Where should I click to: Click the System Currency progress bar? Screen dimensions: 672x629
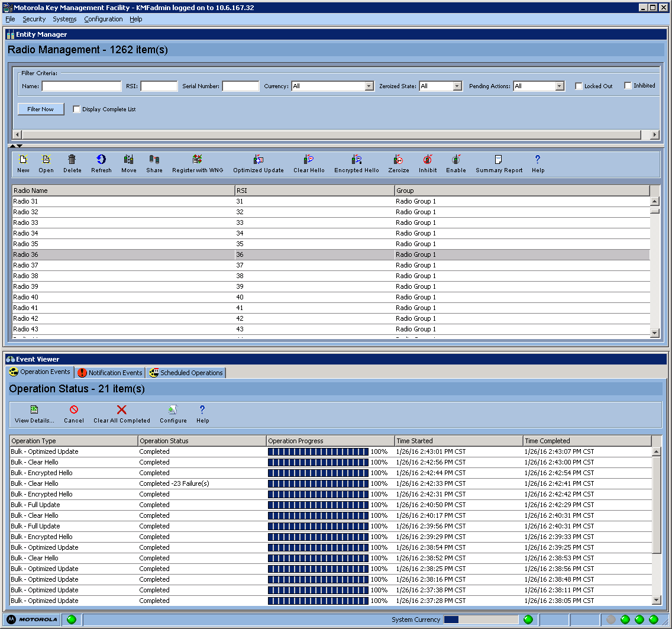481,619
